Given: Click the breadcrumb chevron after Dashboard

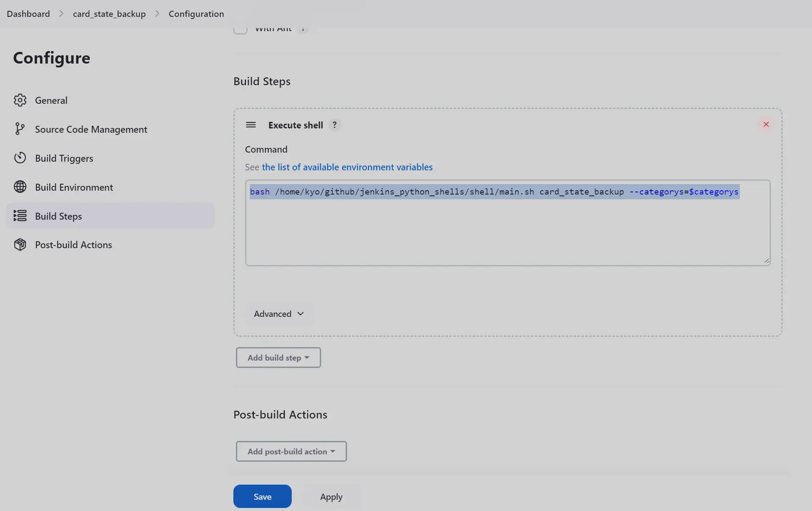Looking at the screenshot, I should coord(61,14).
